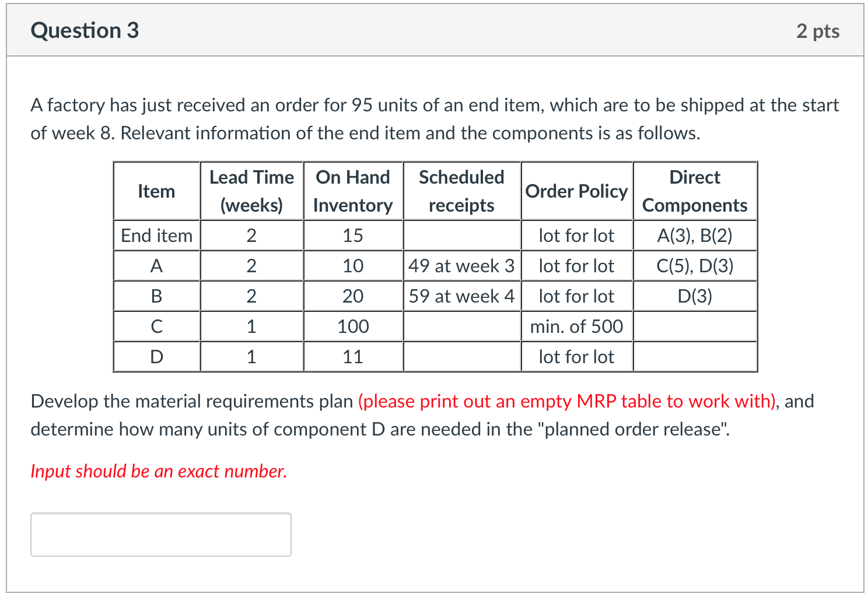The width and height of the screenshot is (868, 597).
Task: Select the Input should be exact number note
Action: coord(159,471)
